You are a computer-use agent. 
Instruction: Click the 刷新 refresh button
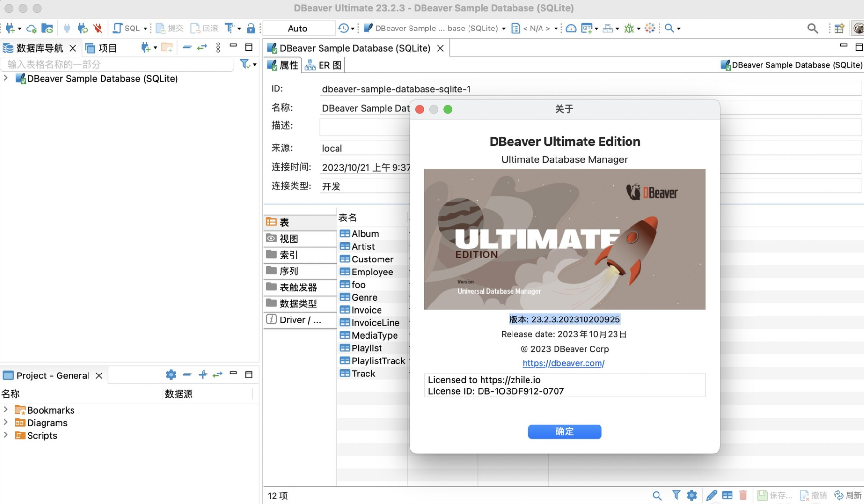848,495
